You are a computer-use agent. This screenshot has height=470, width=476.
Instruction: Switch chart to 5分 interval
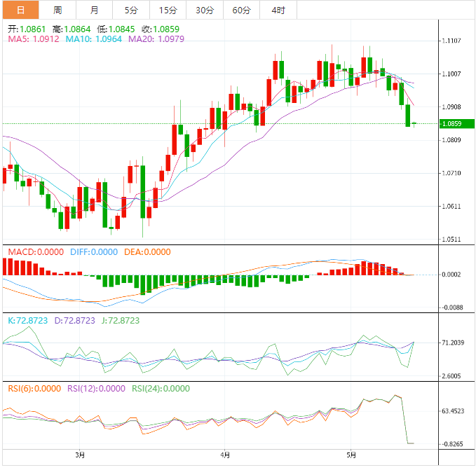(x=131, y=10)
